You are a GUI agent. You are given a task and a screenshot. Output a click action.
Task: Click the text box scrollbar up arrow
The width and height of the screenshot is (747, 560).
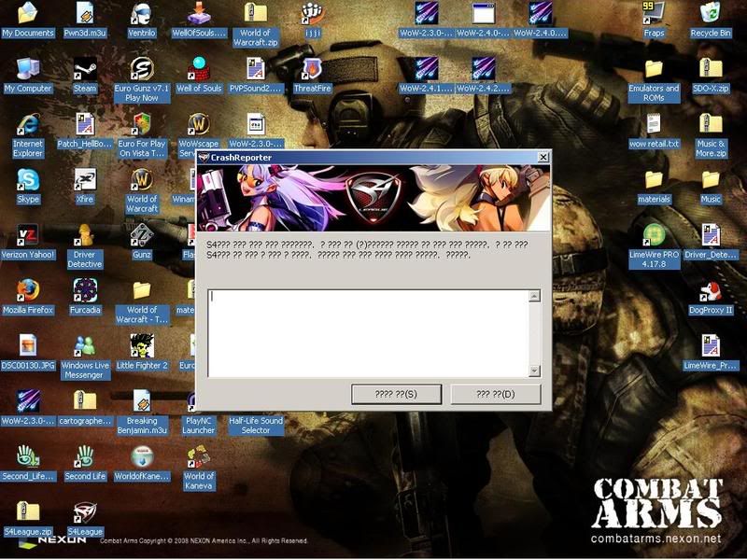pos(534,296)
